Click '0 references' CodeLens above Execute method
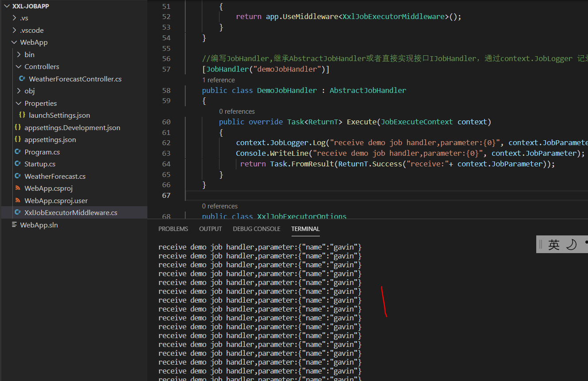 coord(237,112)
